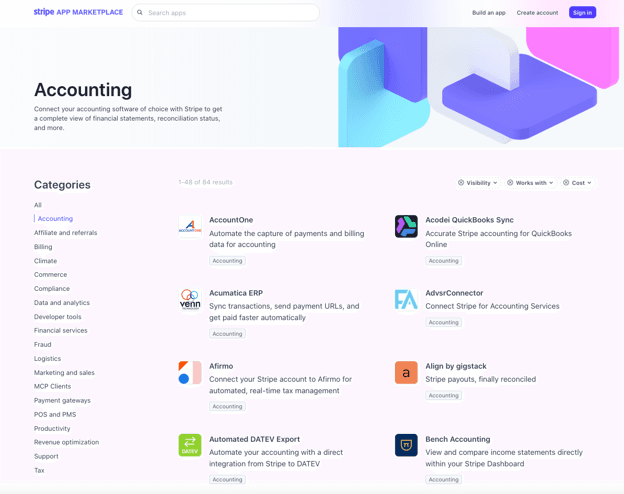Viewport: 624px width, 494px height.
Task: Open the Automated DATEV Export icon
Action: (x=190, y=445)
